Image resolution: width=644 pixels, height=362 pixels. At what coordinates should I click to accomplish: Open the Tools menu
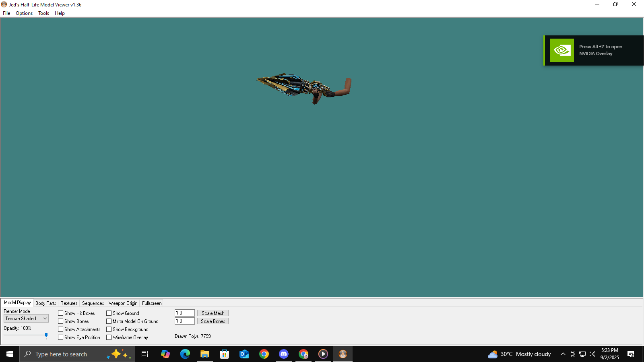click(43, 13)
